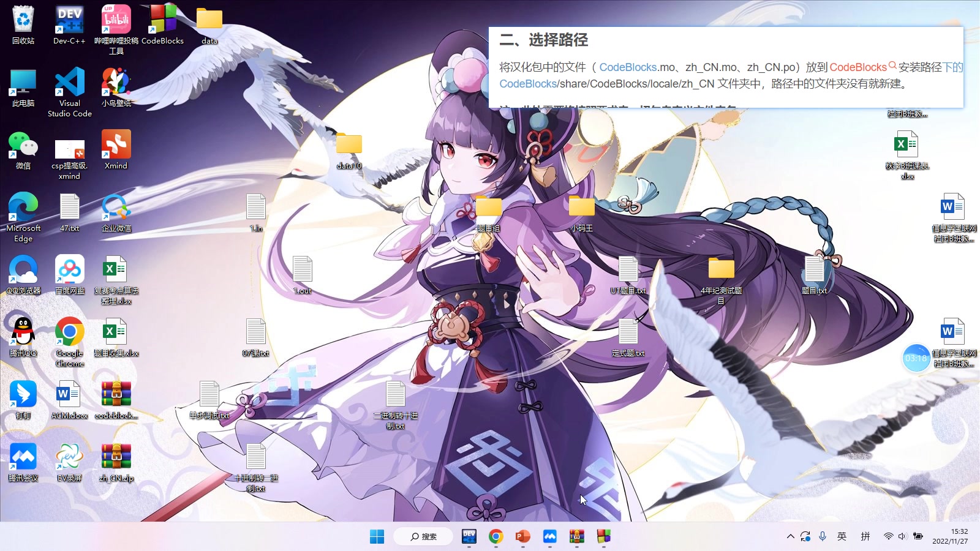The height and width of the screenshot is (551, 980).
Task: Toggle the 拼 IME mode indicator
Action: [865, 536]
